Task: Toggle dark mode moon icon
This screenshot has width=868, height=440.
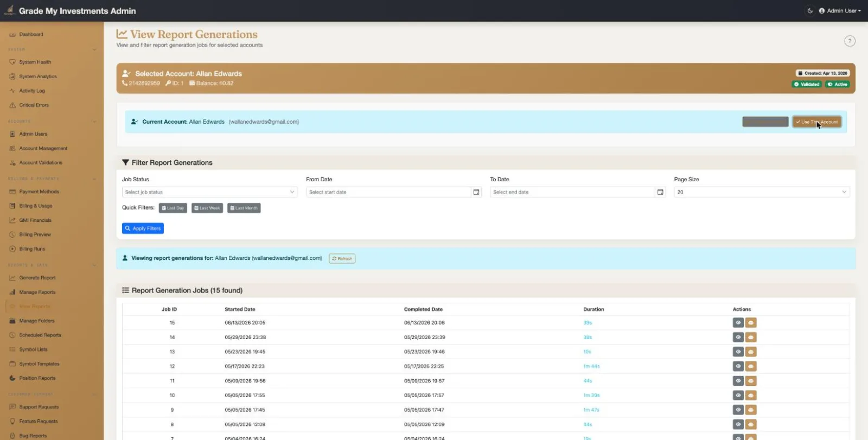Action: [810, 11]
